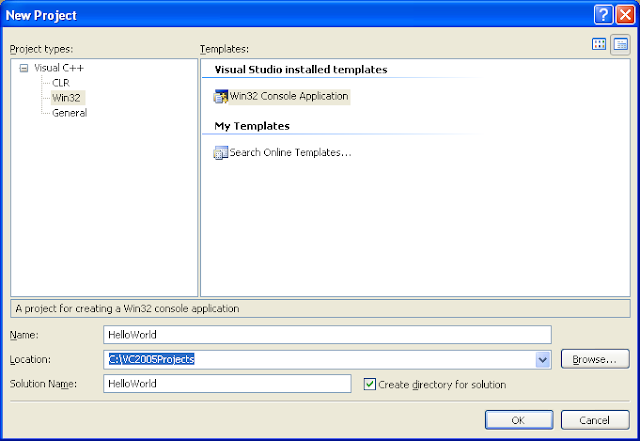The height and width of the screenshot is (441, 640).
Task: Select Win32 project type
Action: [67, 98]
